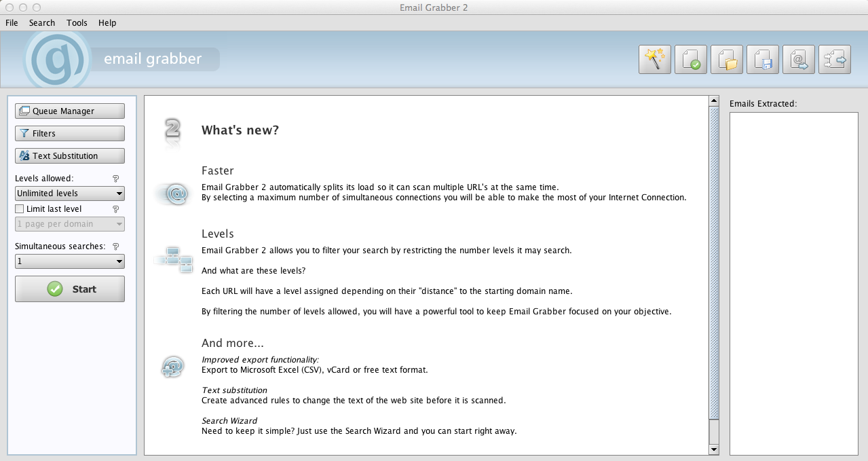
Task: Click the Improved export functionality text
Action: pos(260,360)
